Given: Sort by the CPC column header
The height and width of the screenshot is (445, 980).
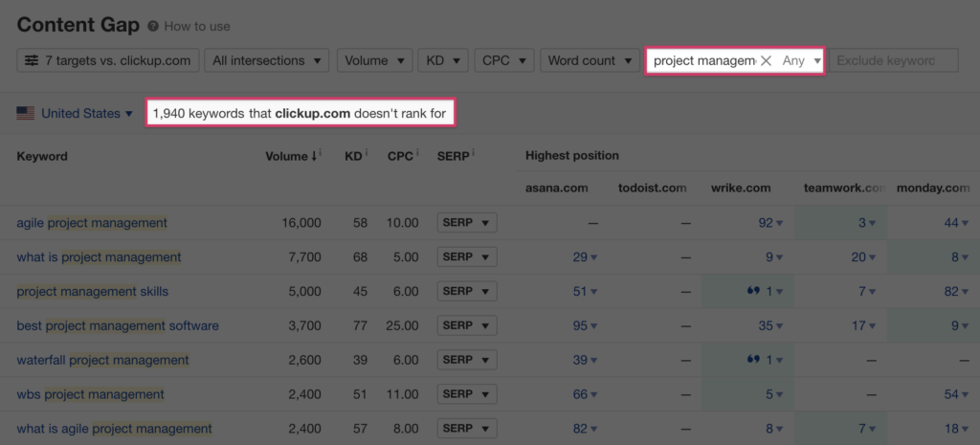Looking at the screenshot, I should (x=402, y=156).
